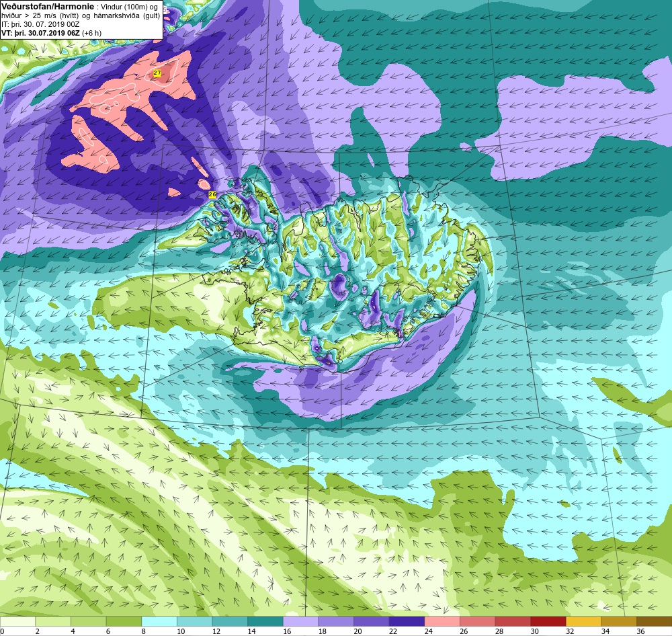Click the '(+6 h)' forecast offset text

(90, 32)
